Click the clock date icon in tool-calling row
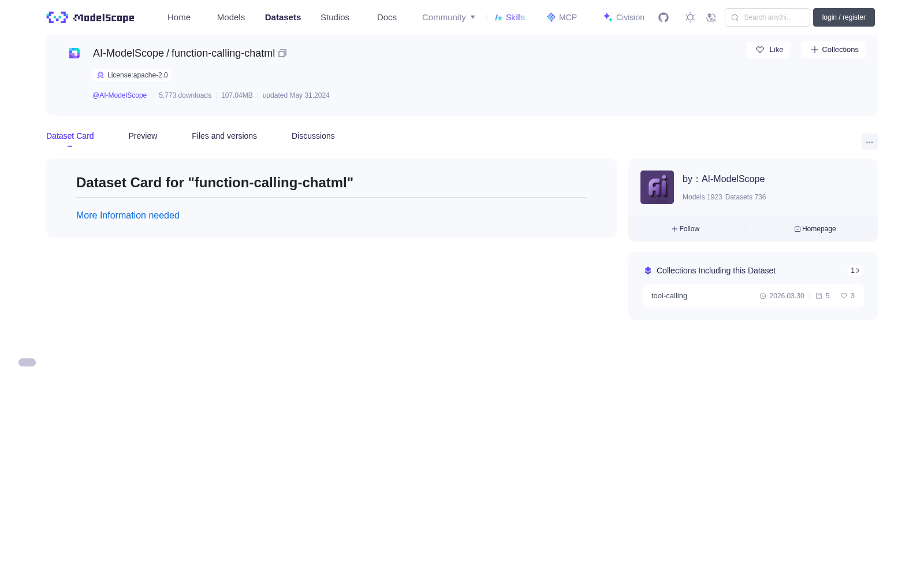Screen dimensions: 924x578 (763, 296)
